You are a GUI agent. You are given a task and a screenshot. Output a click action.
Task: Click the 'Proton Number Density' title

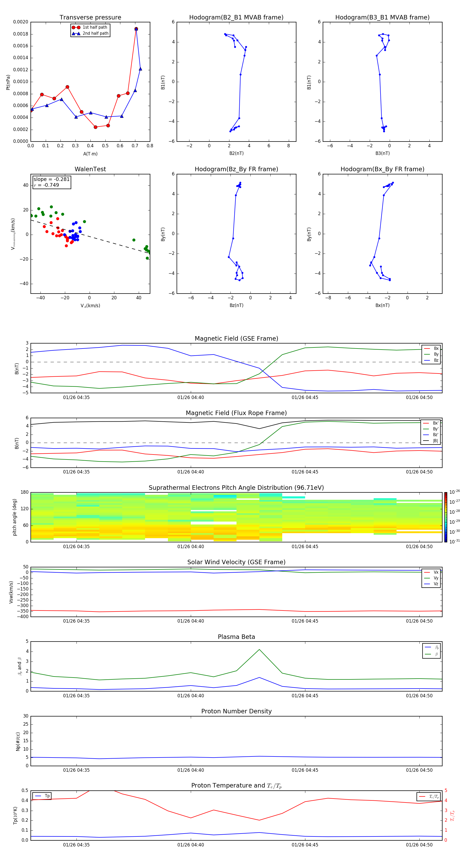(x=236, y=711)
